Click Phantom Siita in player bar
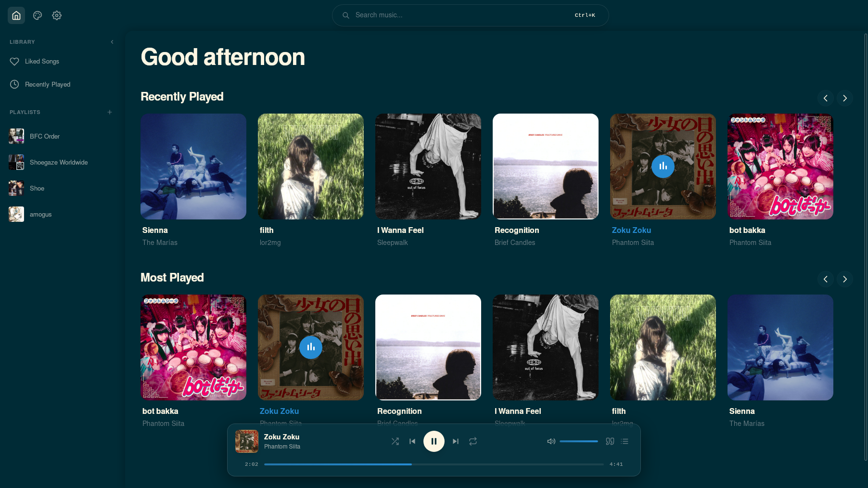The image size is (868, 488). pos(282,447)
